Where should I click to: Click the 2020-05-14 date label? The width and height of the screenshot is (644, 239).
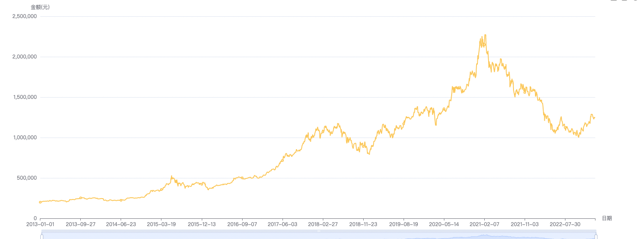(x=444, y=224)
